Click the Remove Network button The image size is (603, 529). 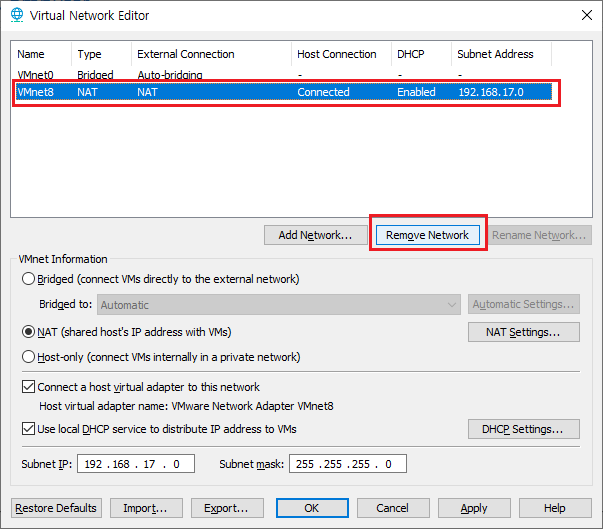click(x=428, y=235)
